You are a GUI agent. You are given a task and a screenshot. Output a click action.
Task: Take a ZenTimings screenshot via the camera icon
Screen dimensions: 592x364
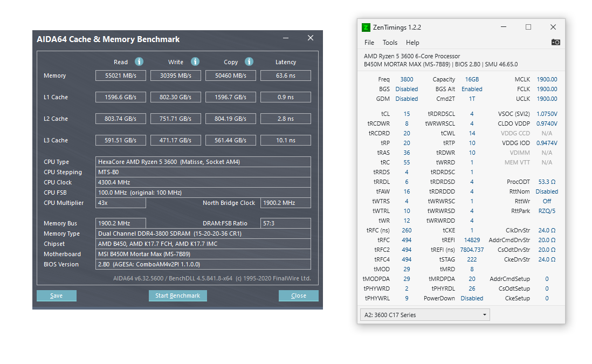(555, 42)
